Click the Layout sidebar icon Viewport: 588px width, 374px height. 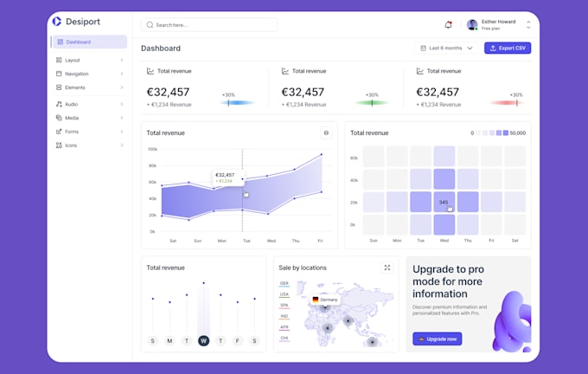[59, 60]
